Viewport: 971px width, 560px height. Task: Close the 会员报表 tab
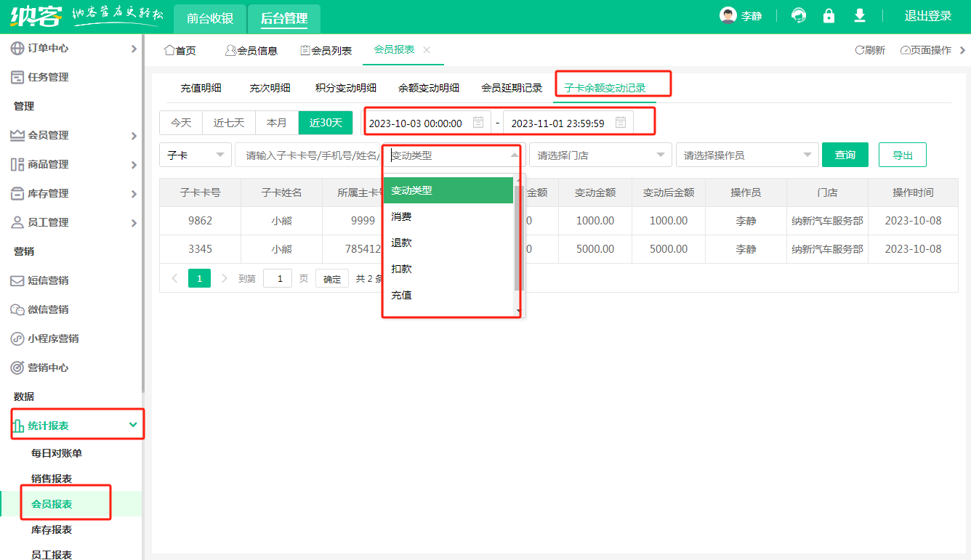pos(427,50)
